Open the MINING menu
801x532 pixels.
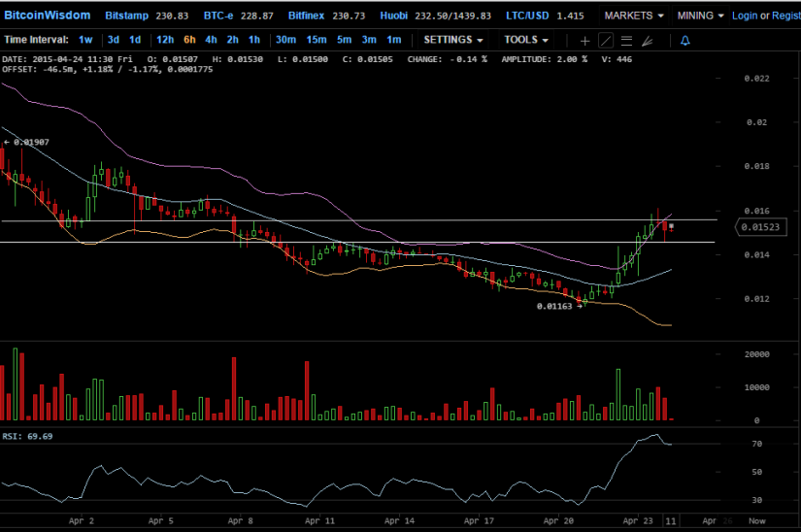point(700,16)
